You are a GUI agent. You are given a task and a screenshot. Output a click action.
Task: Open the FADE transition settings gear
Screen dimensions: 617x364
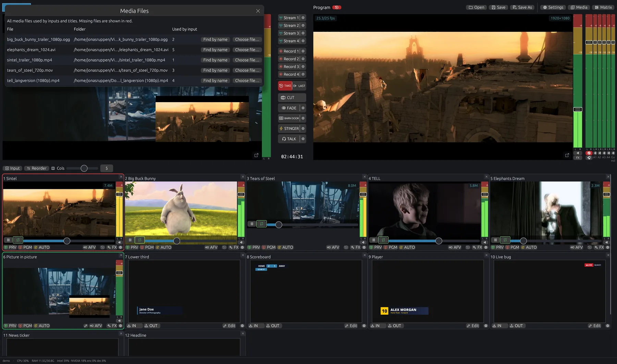[303, 108]
